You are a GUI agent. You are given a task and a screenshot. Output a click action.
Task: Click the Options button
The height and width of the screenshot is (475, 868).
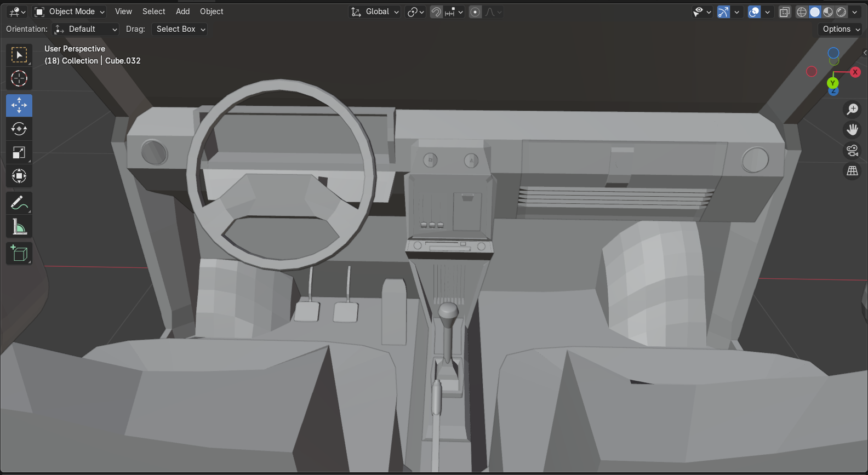841,29
